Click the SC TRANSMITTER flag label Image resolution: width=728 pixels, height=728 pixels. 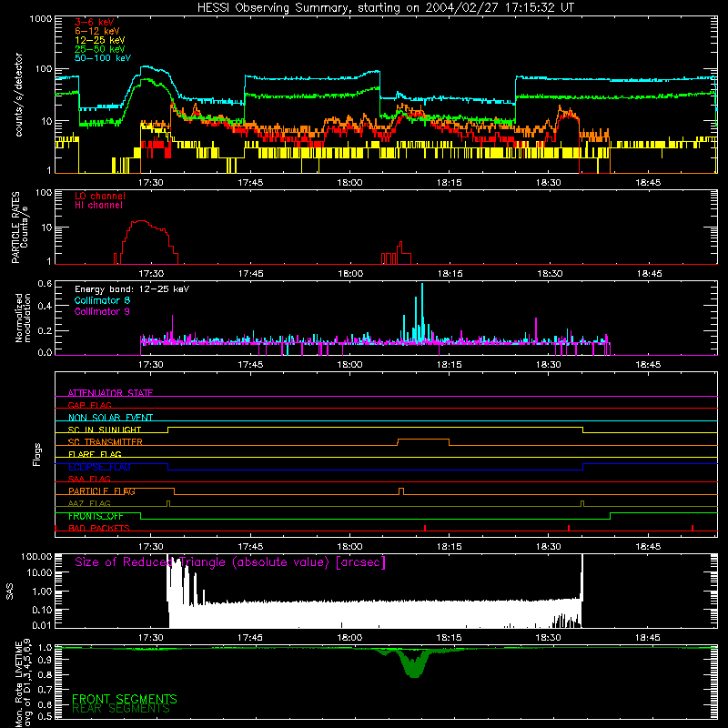[x=105, y=442]
